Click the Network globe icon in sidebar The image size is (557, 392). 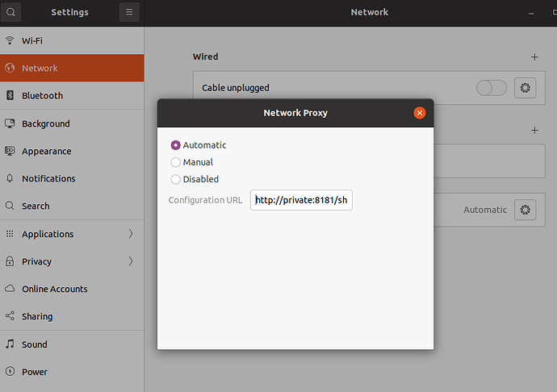tap(10, 68)
